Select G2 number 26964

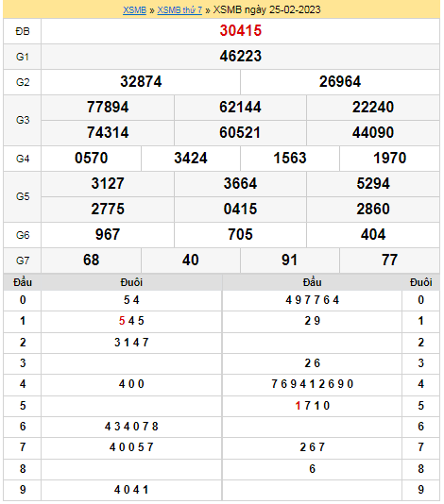340,82
